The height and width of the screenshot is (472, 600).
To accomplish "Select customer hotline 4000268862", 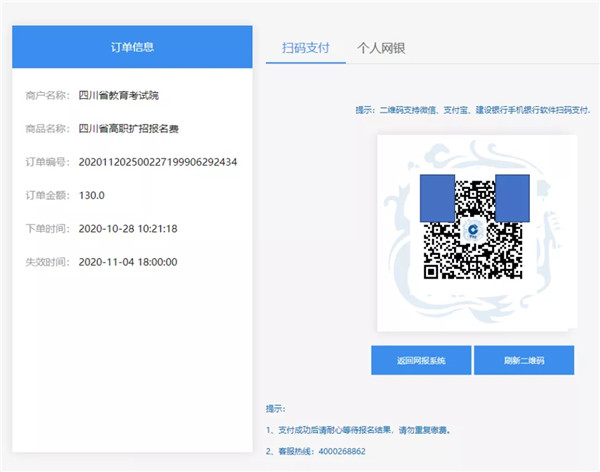I will [342, 451].
